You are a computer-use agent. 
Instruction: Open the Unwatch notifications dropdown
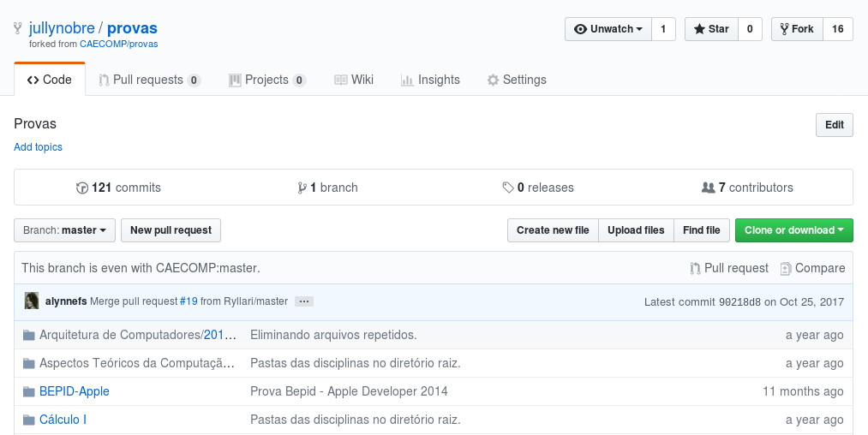(x=608, y=29)
